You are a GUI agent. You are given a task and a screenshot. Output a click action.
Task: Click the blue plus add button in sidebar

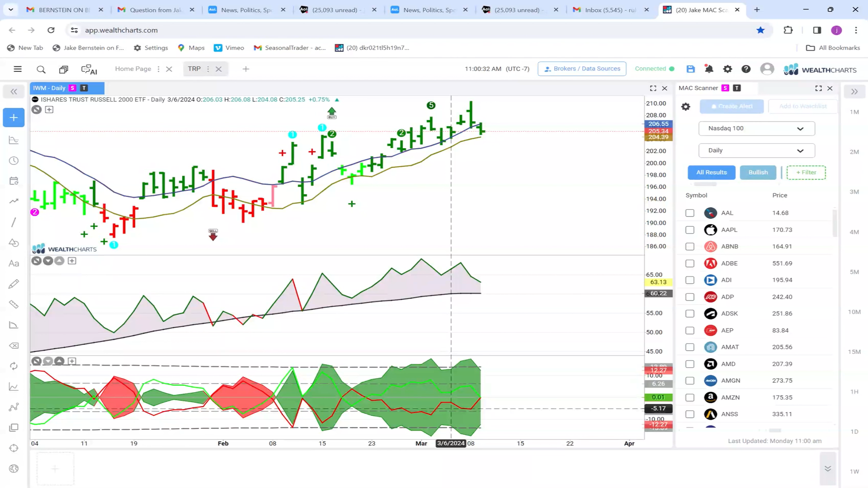click(14, 117)
